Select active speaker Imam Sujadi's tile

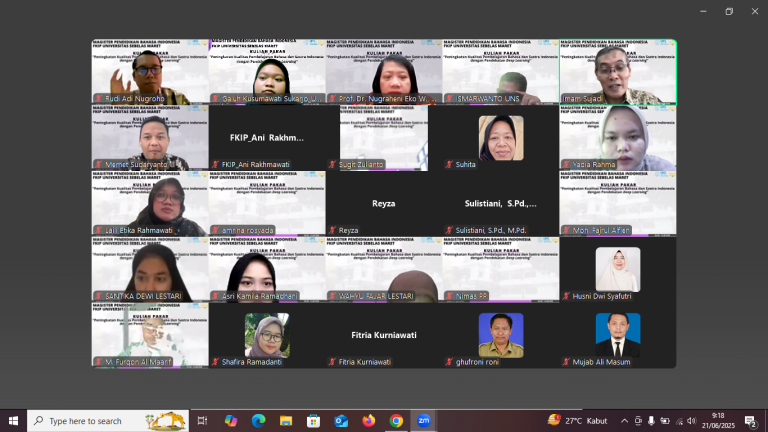click(x=618, y=72)
